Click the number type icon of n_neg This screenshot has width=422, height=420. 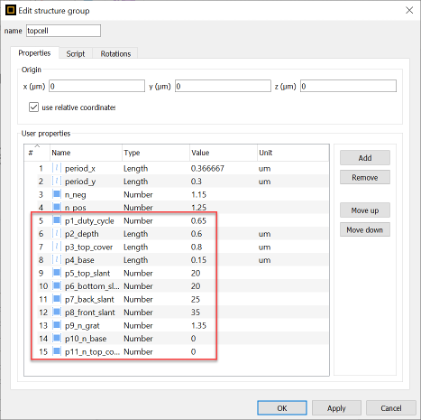[57, 194]
